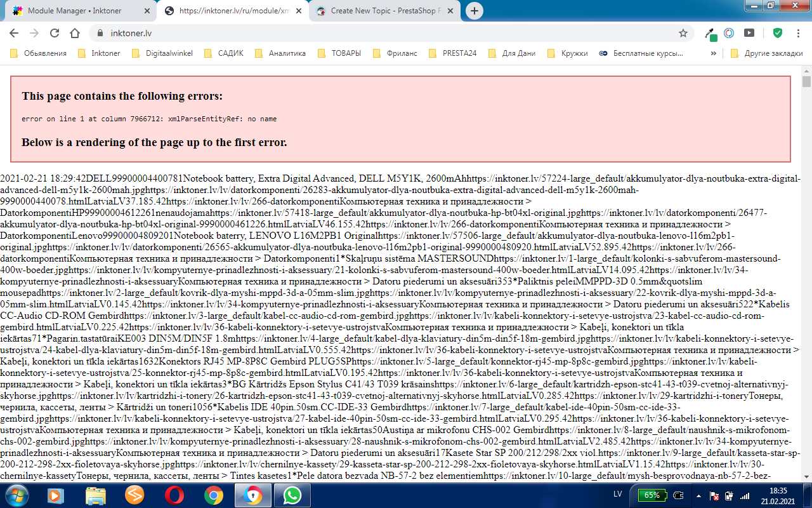The width and height of the screenshot is (812, 508).
Task: Open the Chrome three-dot menu
Action: point(798,33)
